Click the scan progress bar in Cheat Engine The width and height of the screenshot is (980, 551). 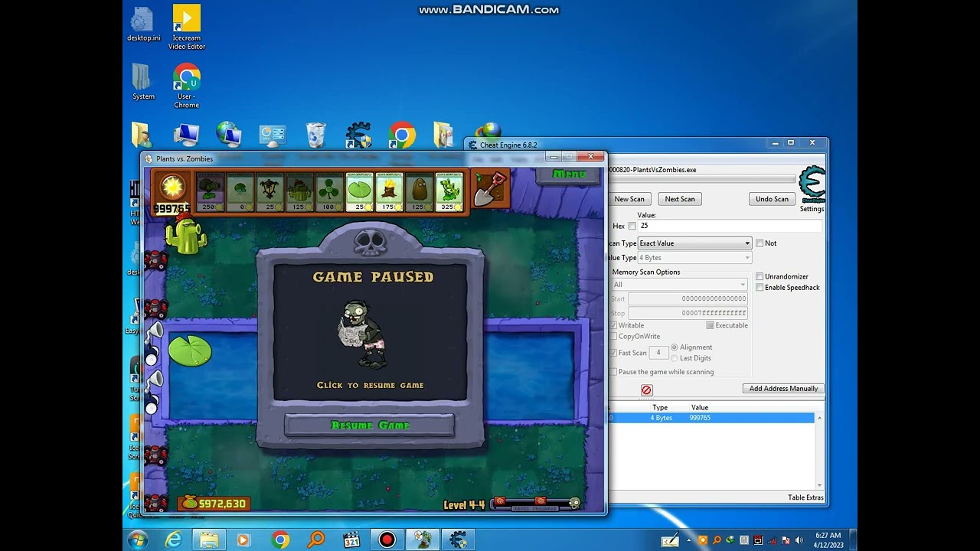tap(701, 180)
